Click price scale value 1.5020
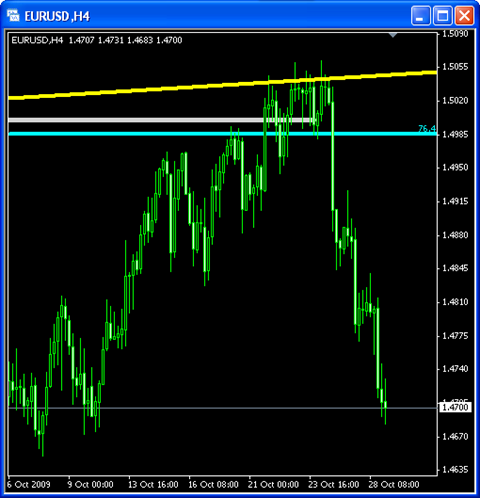This screenshot has width=480, height=498. (x=455, y=101)
